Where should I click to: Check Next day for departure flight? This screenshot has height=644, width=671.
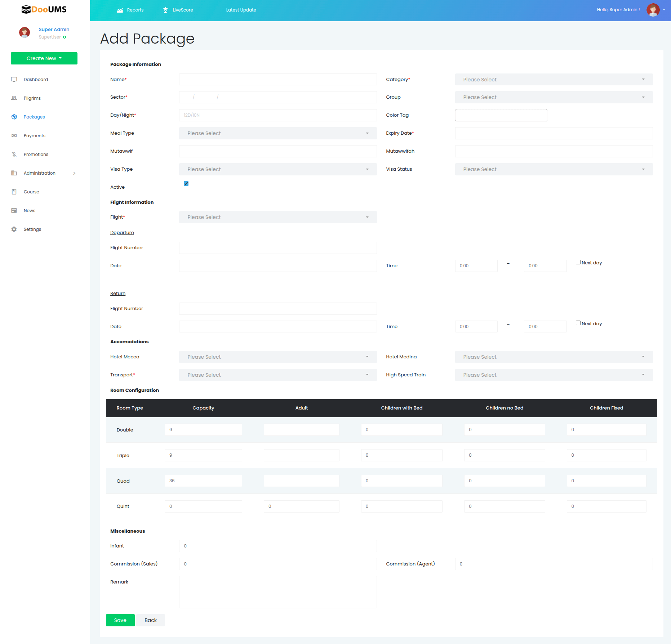pyautogui.click(x=578, y=262)
